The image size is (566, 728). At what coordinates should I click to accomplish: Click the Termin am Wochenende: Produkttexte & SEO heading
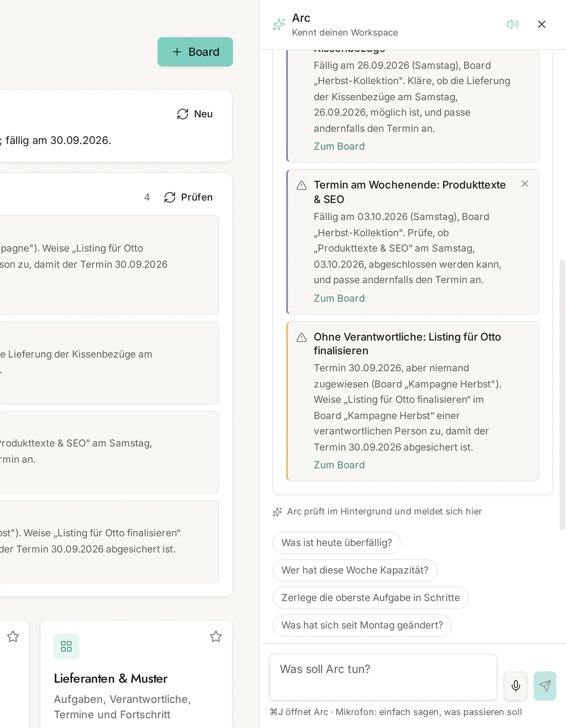coord(410,192)
